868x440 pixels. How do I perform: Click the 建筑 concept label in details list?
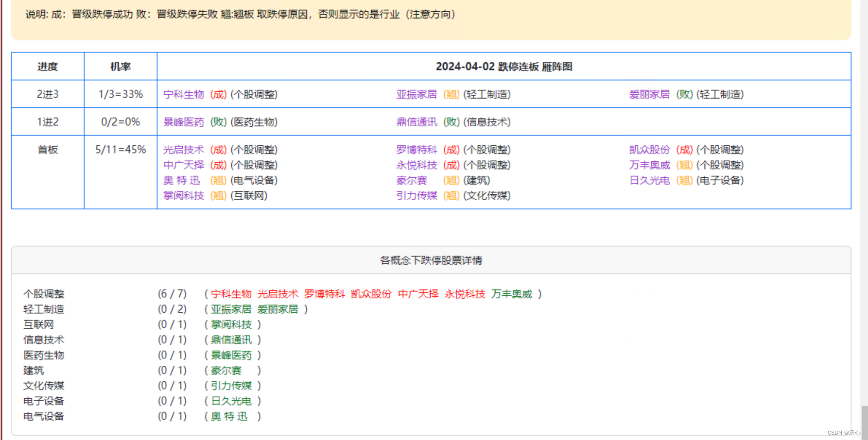34,370
